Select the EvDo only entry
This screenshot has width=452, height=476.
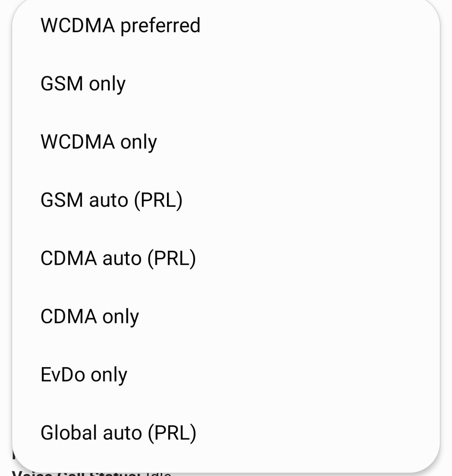(x=226, y=374)
